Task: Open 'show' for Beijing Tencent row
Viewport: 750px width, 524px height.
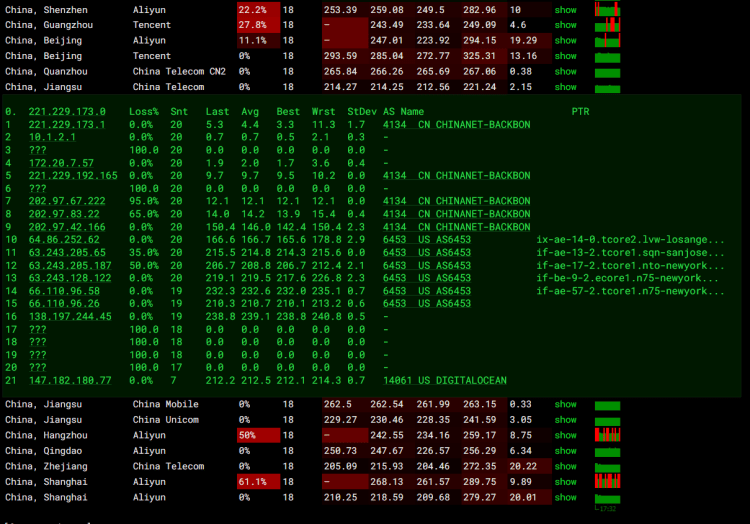Action: click(565, 56)
